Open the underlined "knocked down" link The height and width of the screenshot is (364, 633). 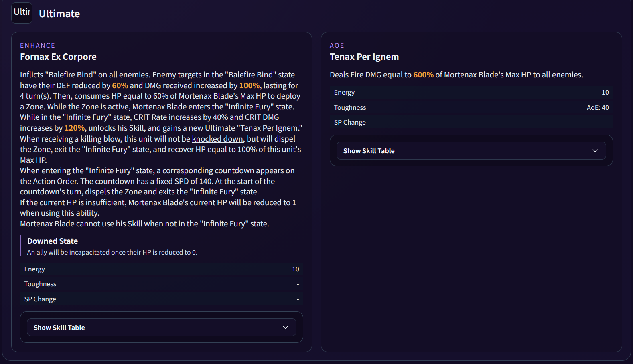coord(217,139)
